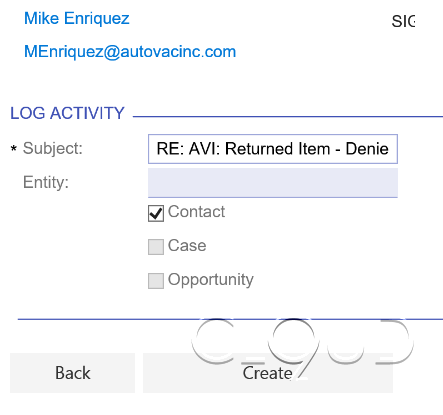Image resolution: width=443 pixels, height=415 pixels.
Task: Click the divider line above Back button
Action: (230, 319)
